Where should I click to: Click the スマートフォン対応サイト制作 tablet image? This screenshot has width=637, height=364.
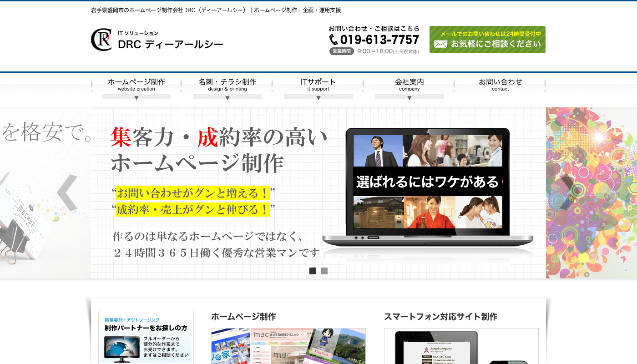(436, 348)
